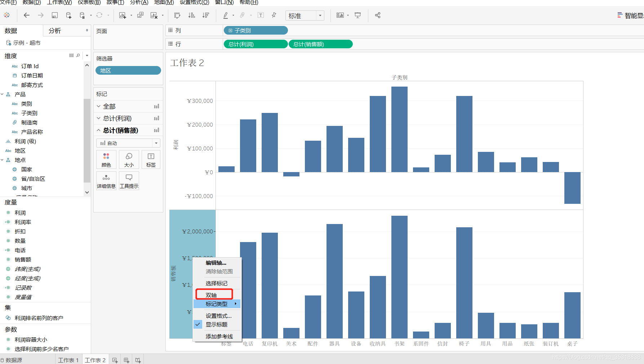The height and width of the screenshot is (364, 644).
Task: Open the 智能显示 Show Me panel
Action: (x=630, y=16)
